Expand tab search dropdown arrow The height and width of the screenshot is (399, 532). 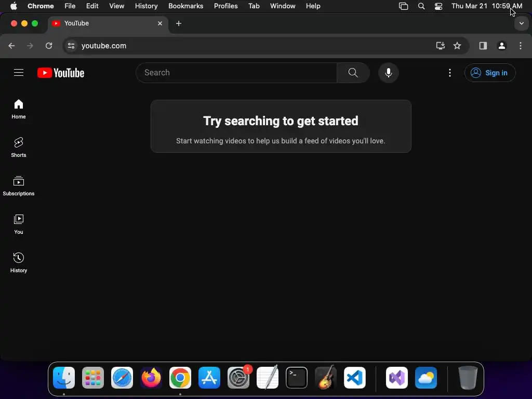(522, 23)
